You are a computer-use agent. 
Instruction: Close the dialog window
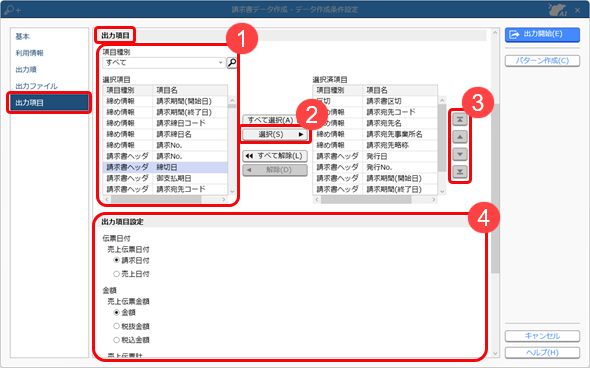578,10
